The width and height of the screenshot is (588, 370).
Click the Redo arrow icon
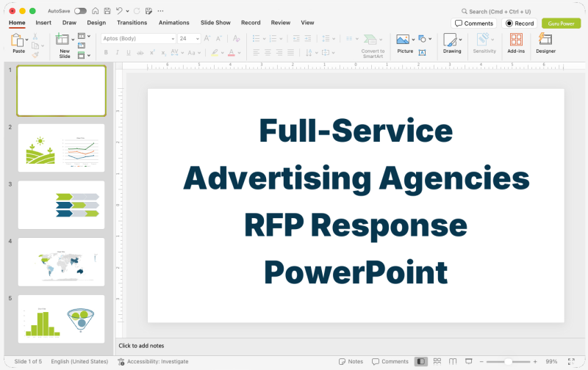point(137,11)
